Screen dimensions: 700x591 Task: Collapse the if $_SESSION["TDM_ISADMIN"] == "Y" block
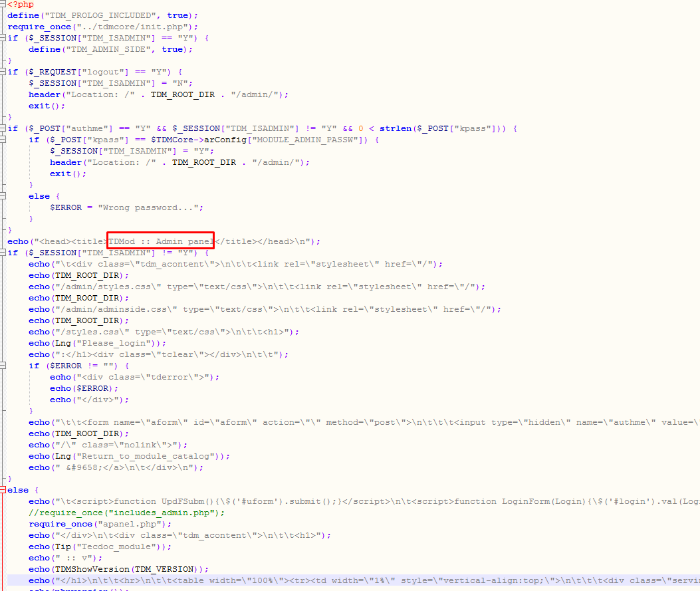tap(2, 38)
